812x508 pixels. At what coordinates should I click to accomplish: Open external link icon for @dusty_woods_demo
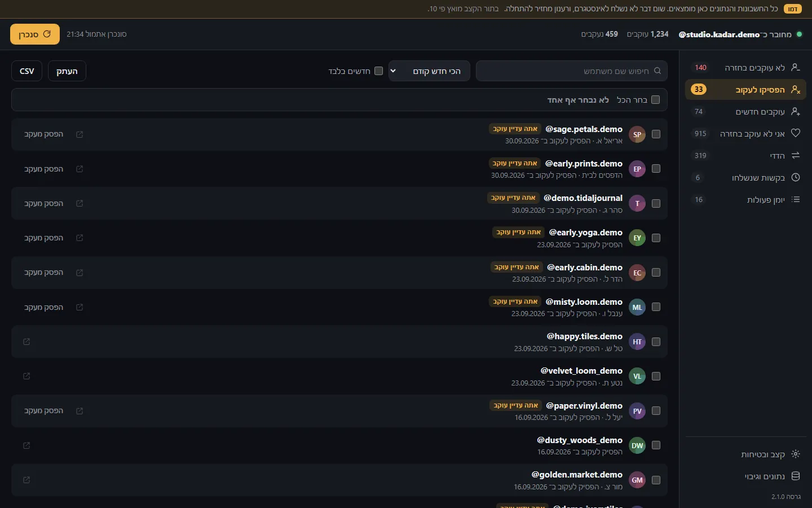pyautogui.click(x=27, y=445)
